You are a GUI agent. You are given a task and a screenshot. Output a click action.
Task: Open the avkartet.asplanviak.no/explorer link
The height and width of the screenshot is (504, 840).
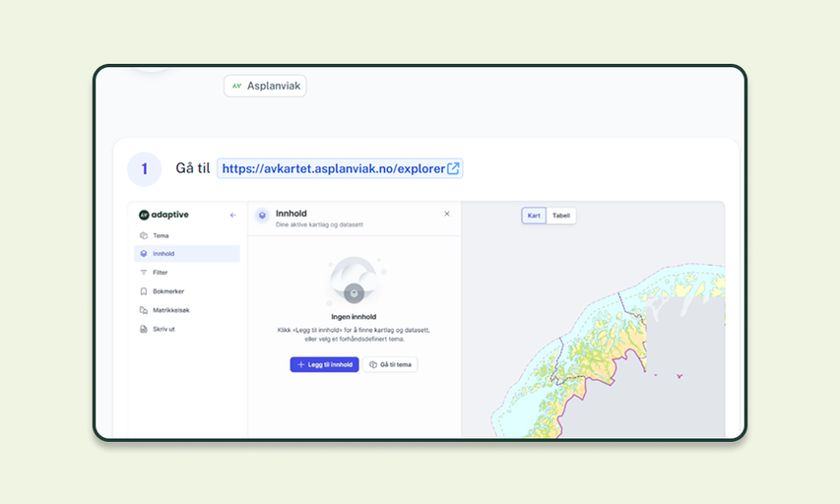pyautogui.click(x=333, y=168)
